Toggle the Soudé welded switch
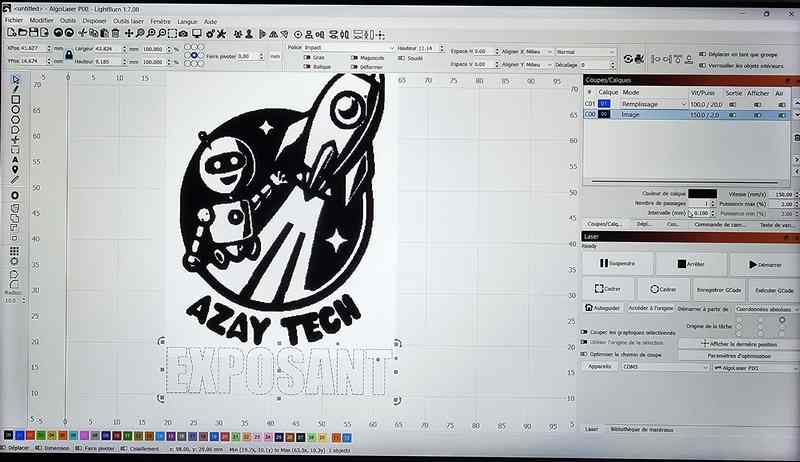Screen dimensions: 800x462 click(402, 58)
